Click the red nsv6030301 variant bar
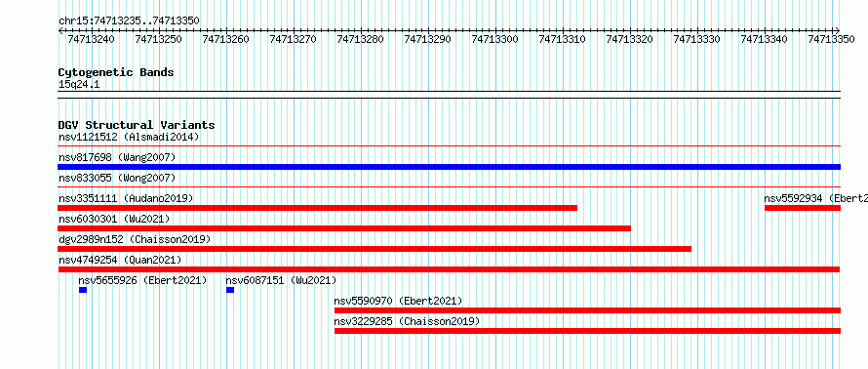868x369 pixels. click(x=344, y=228)
